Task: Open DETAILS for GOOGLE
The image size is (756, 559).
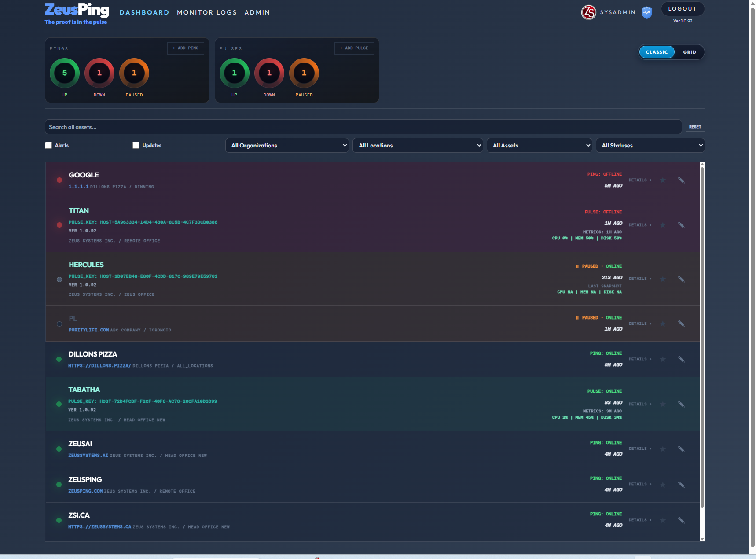Action: [x=640, y=180]
